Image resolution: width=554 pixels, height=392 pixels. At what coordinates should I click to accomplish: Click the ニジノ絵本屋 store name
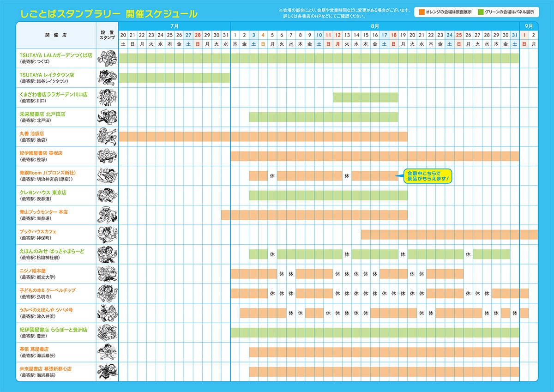33,271
